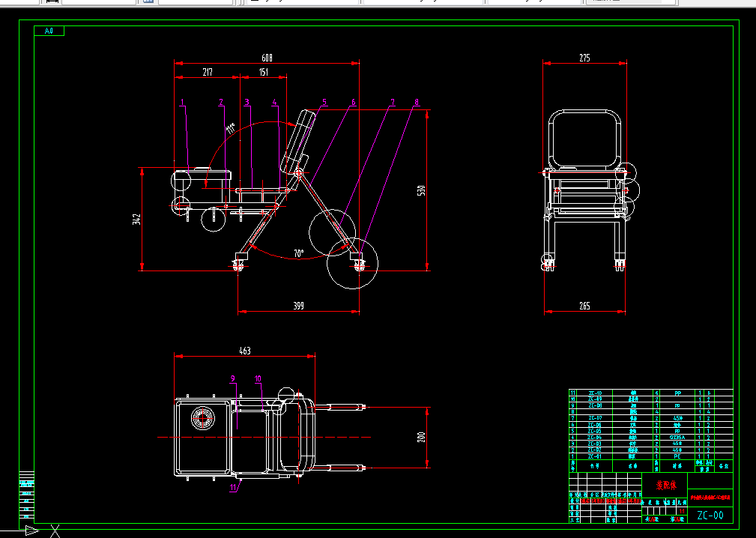Image resolution: width=756 pixels, height=538 pixels.
Task: Select the ZC-10 cell in parts list
Action: [x=595, y=393]
